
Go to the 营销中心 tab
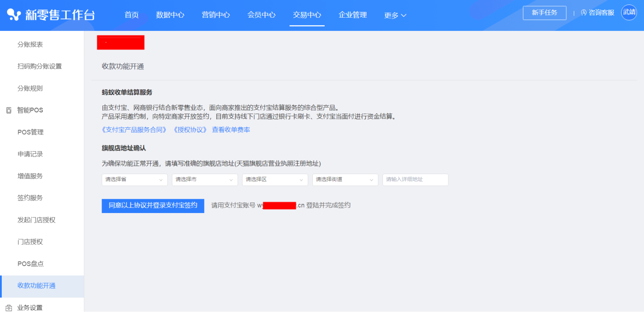point(216,15)
